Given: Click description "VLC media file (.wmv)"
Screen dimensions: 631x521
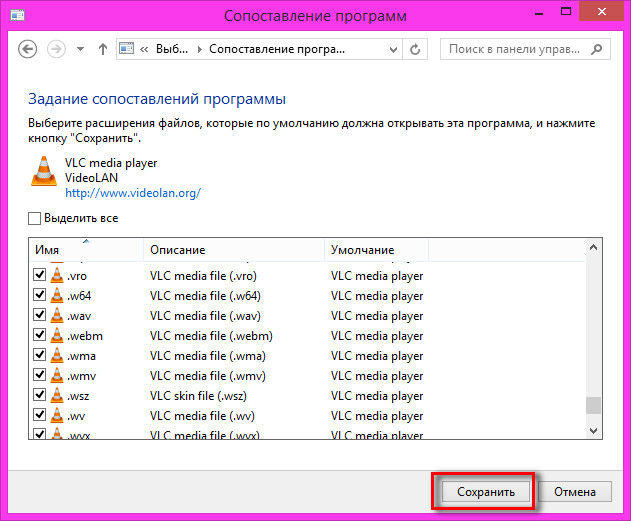Looking at the screenshot, I should tap(208, 376).
